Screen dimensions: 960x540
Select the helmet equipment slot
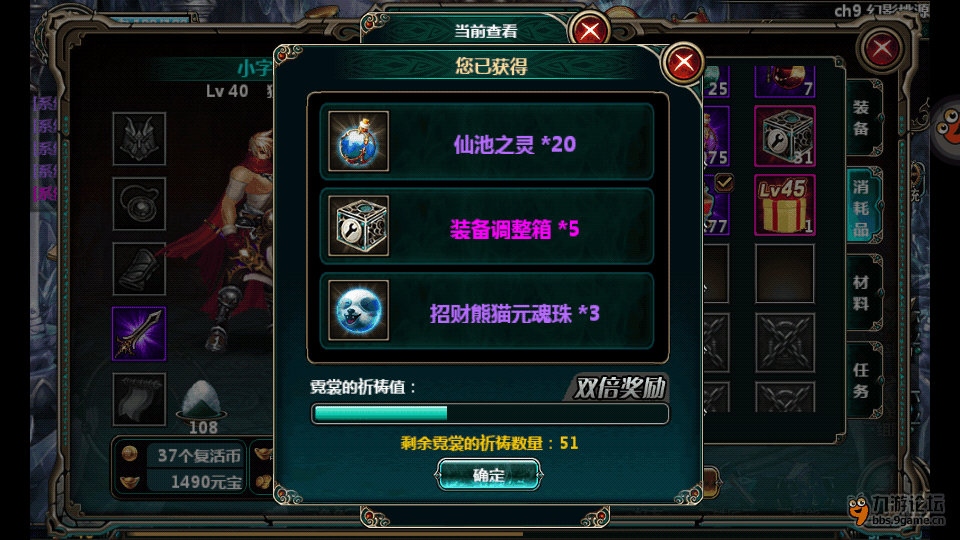point(139,138)
